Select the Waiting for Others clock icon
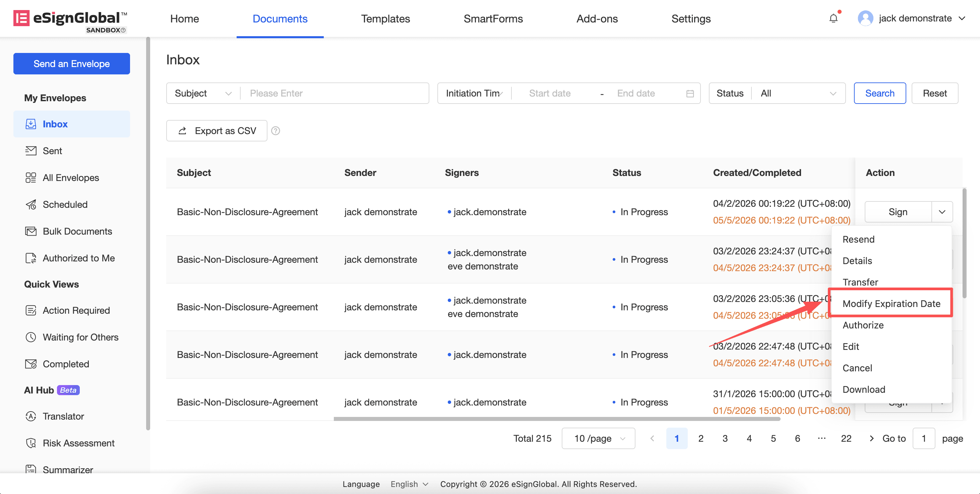The width and height of the screenshot is (980, 494). tap(31, 337)
